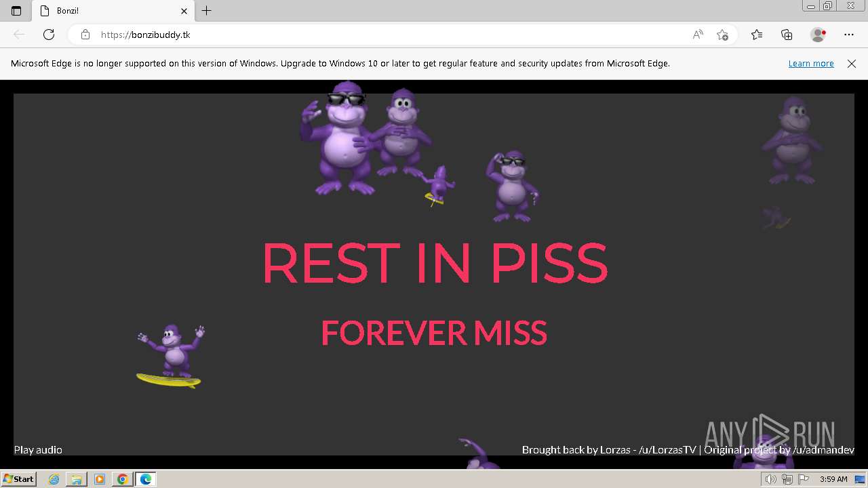Click the FOREVER MISS text
Image resolution: width=868 pixels, height=488 pixels.
434,333
